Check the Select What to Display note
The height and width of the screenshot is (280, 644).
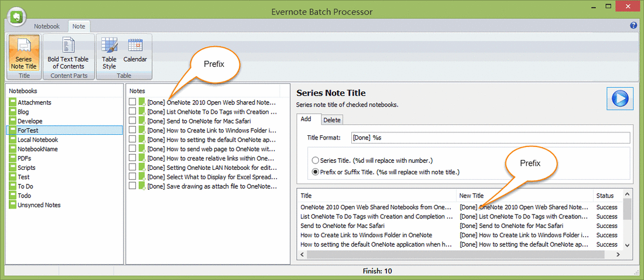tap(132, 176)
